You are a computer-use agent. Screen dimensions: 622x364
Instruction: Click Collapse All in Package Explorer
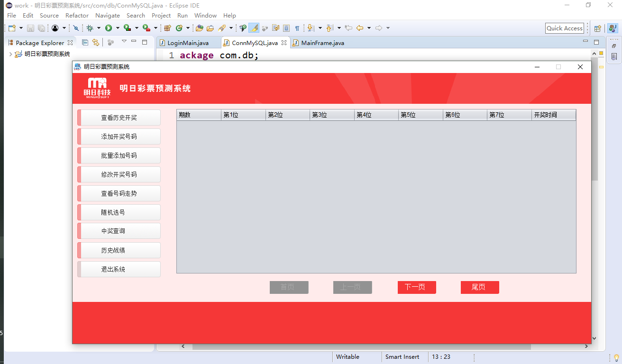click(85, 42)
